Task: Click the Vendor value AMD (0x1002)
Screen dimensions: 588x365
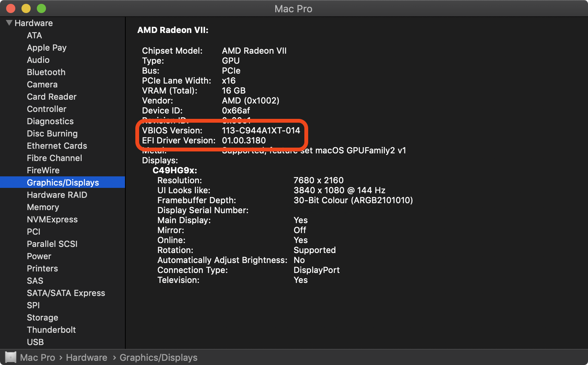Action: (x=251, y=100)
